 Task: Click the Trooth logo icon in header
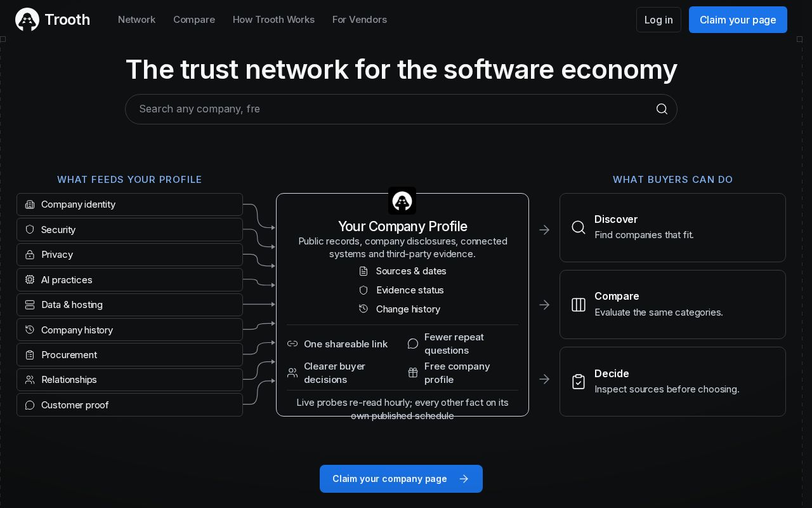pyautogui.click(x=27, y=20)
